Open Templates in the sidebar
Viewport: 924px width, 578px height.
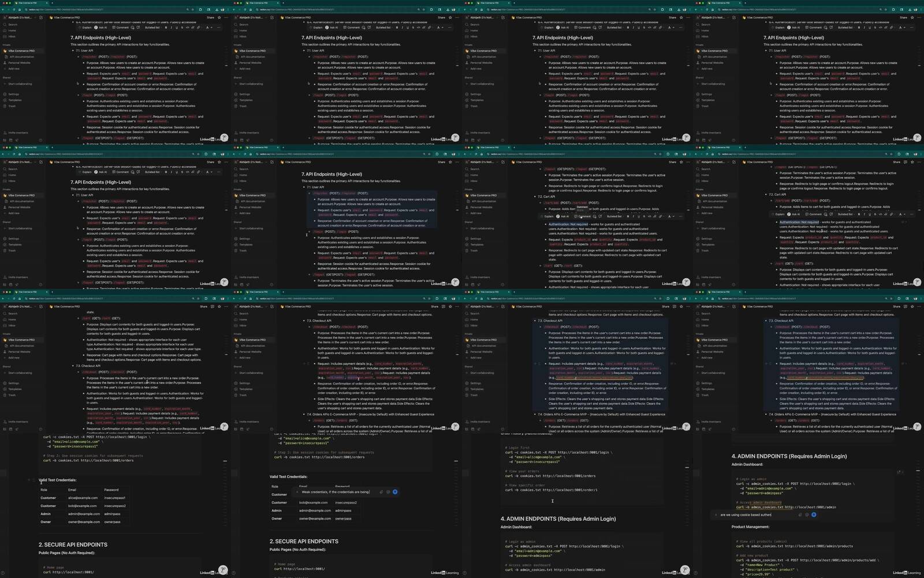pos(15,100)
